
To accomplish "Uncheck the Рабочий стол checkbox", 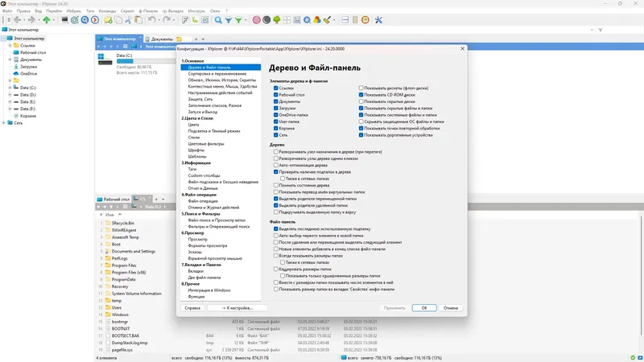I will point(275,94).
